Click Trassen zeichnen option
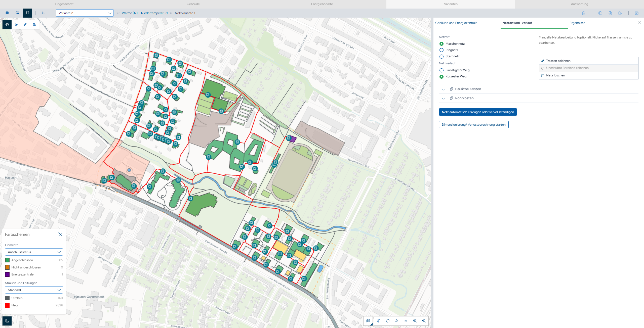Image resolution: width=644 pixels, height=328 pixels. 589,61
